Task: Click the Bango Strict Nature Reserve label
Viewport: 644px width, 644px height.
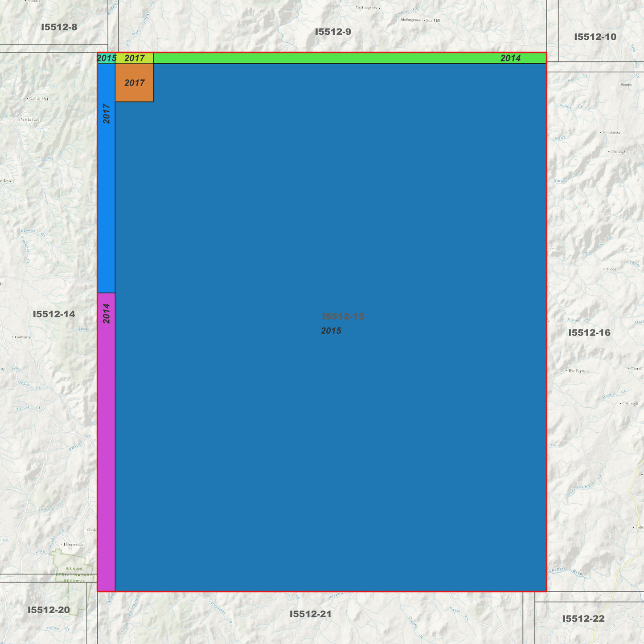Action: click(x=74, y=575)
